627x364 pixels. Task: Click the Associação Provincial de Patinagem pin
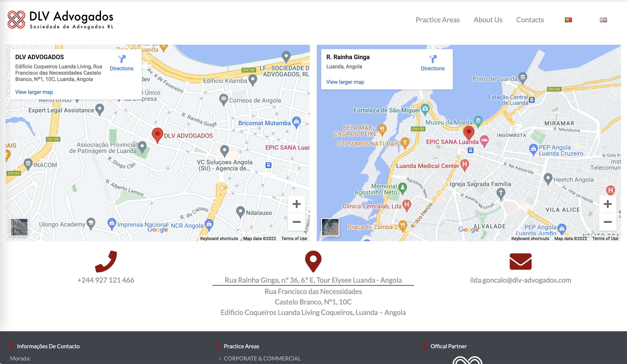coord(142,147)
